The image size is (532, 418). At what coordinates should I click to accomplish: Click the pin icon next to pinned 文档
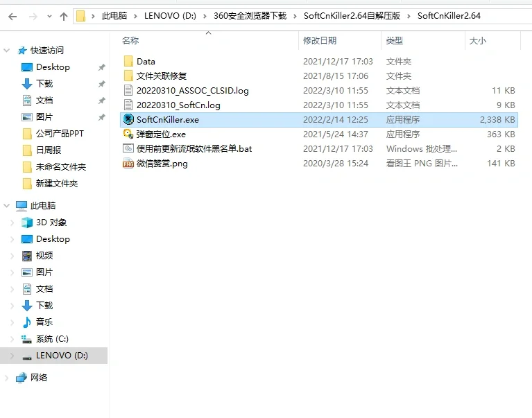tap(102, 101)
